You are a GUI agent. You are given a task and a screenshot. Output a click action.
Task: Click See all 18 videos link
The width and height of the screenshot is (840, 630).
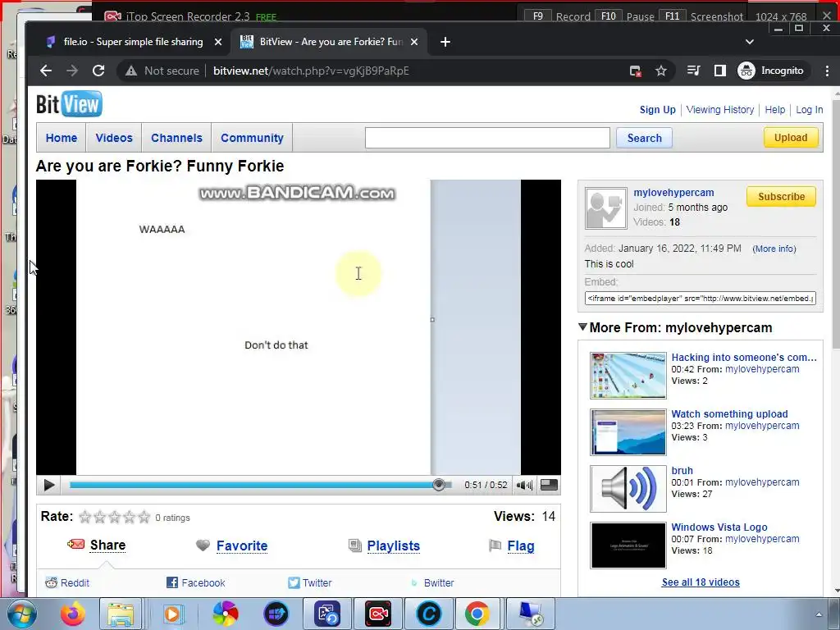[701, 582]
